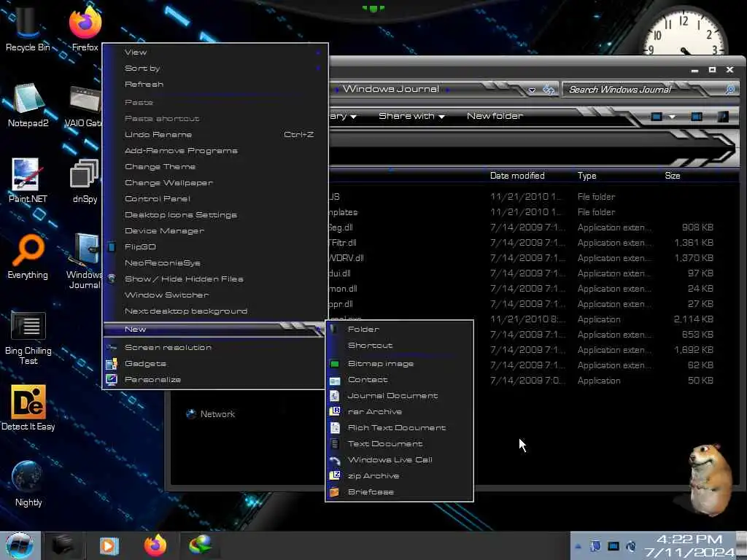Viewport: 747px width, 560px height.
Task: Expand the View submenu in context menu
Action: tap(215, 52)
